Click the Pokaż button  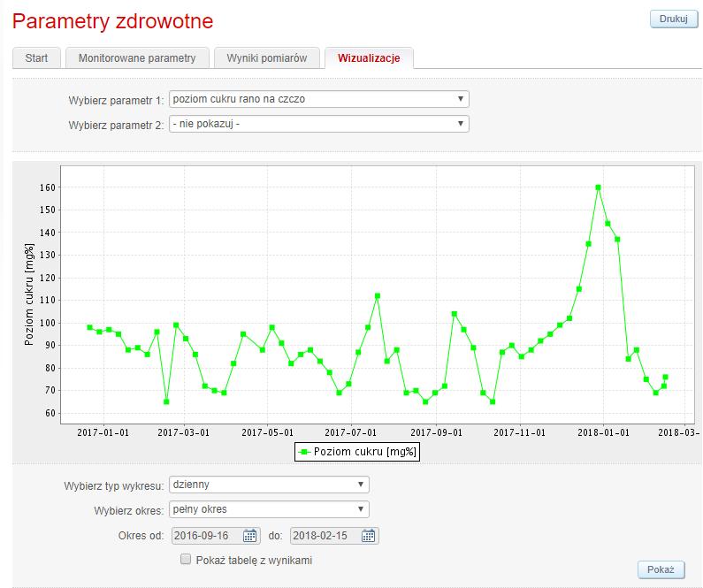pos(661,569)
